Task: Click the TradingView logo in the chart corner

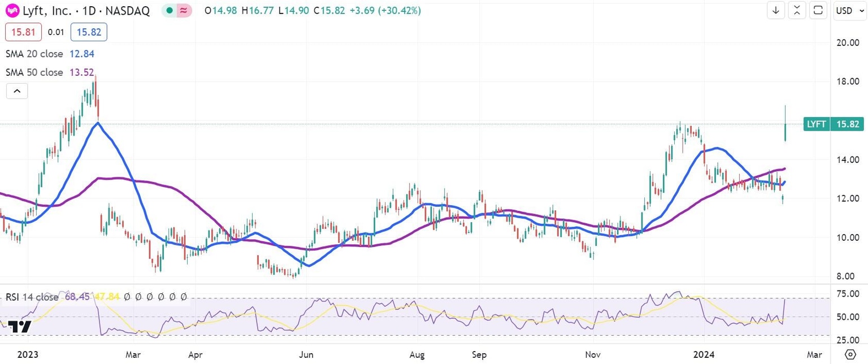Action: (x=19, y=326)
